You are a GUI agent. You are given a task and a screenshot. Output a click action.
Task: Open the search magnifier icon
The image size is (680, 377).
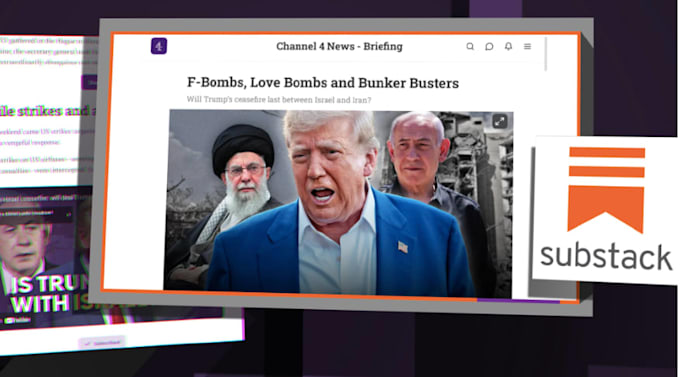(470, 46)
